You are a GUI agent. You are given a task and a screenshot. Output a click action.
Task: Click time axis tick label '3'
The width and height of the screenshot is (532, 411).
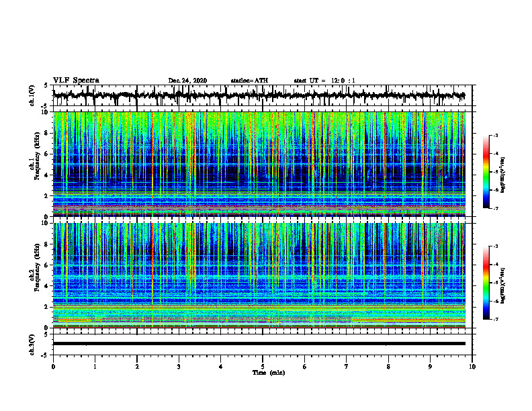(179, 367)
